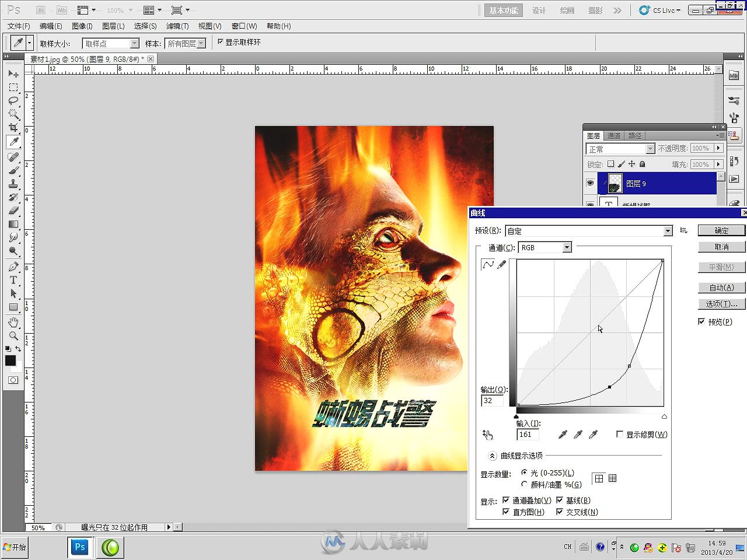747x560 pixels.
Task: Open the 填充 fill slider arrow
Action: pos(718,164)
